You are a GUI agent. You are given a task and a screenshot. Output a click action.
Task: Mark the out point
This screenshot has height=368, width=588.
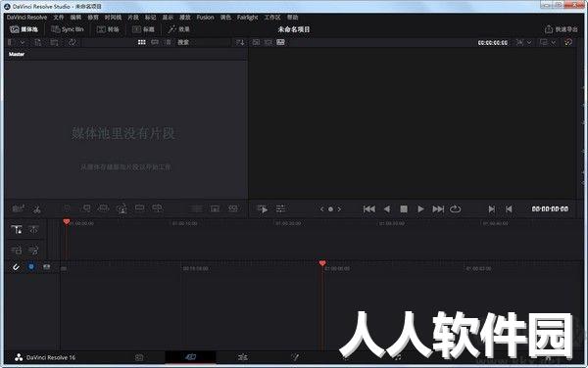point(509,208)
